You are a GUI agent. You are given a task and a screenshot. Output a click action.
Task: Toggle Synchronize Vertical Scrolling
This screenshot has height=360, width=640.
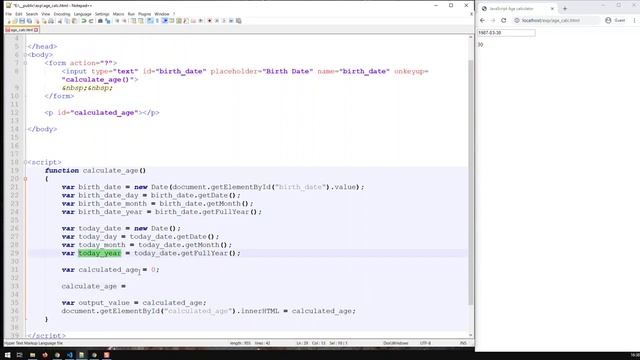pos(133,21)
